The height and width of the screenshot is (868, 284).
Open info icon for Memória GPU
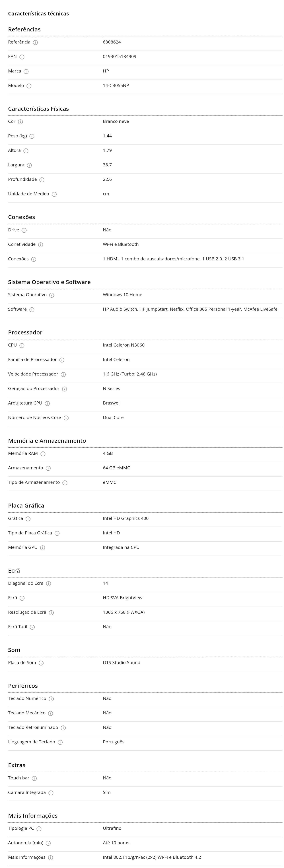coord(42,548)
